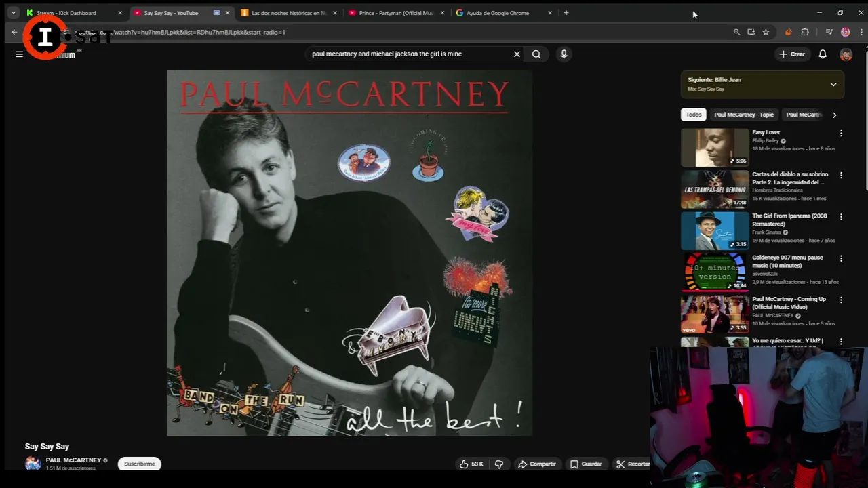The width and height of the screenshot is (868, 488).
Task: Play Goldeneye 10+ minutes version thumbnail
Action: point(715,272)
